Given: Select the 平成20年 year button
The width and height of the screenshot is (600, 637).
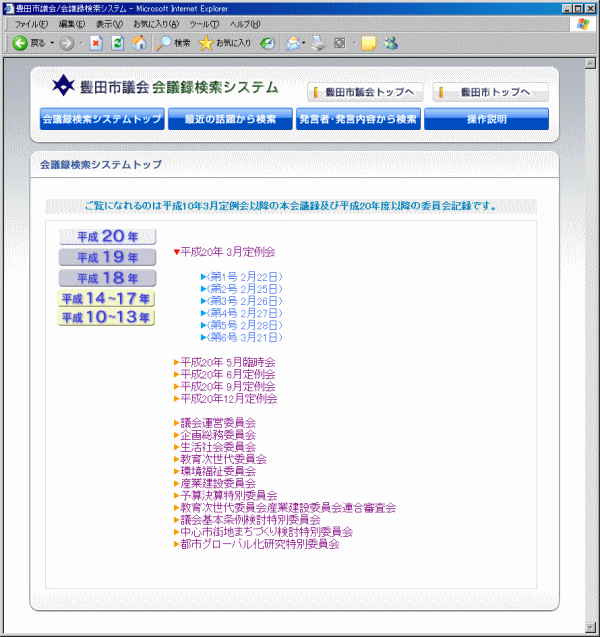Looking at the screenshot, I should point(108,236).
